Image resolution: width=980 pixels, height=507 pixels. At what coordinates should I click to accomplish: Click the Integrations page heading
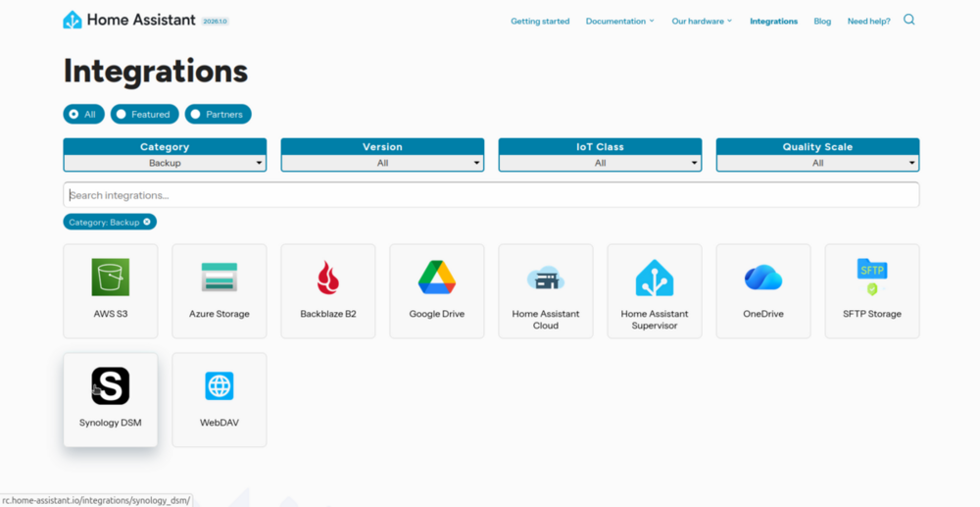click(x=156, y=71)
